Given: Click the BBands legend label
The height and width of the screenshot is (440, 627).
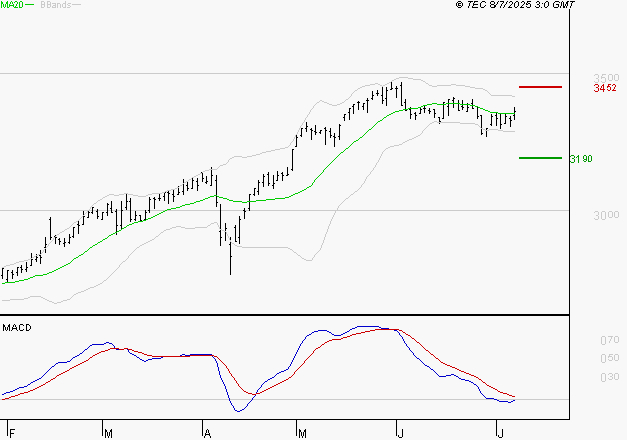Looking at the screenshot, I should (x=56, y=5).
